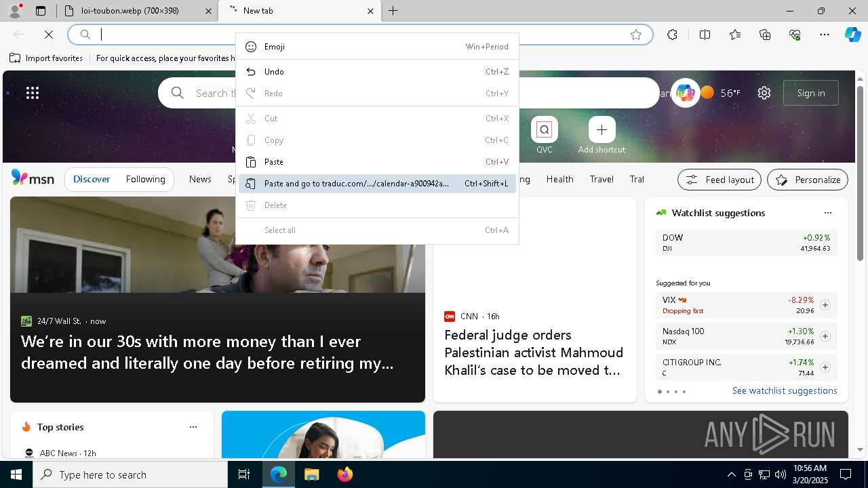Viewport: 868px width, 488px height.
Task: Add this page to favorites star
Action: click(x=636, y=35)
